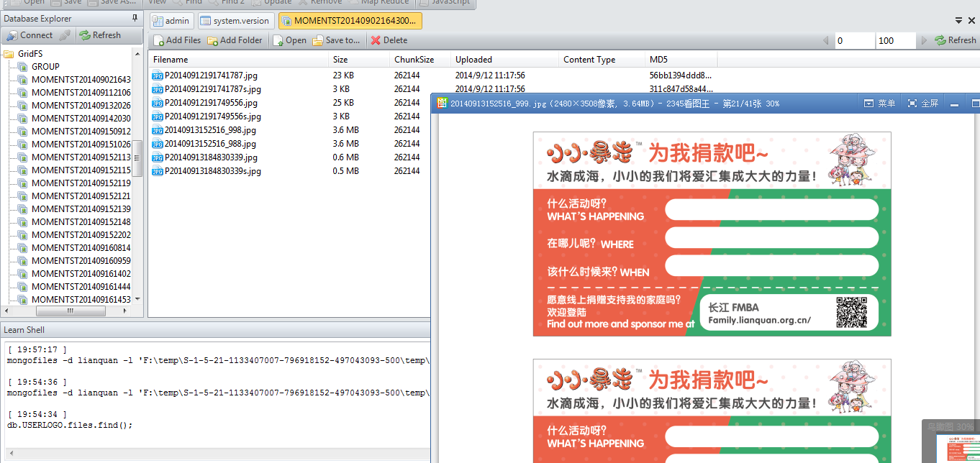Select MOMENTST201409151026 bucket
The height and width of the screenshot is (463, 980).
tap(75, 144)
